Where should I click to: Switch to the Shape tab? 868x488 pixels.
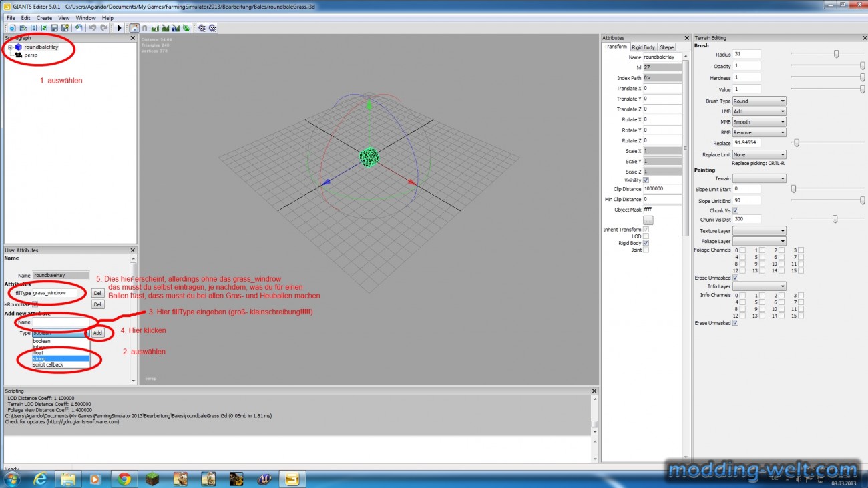pyautogui.click(x=667, y=47)
